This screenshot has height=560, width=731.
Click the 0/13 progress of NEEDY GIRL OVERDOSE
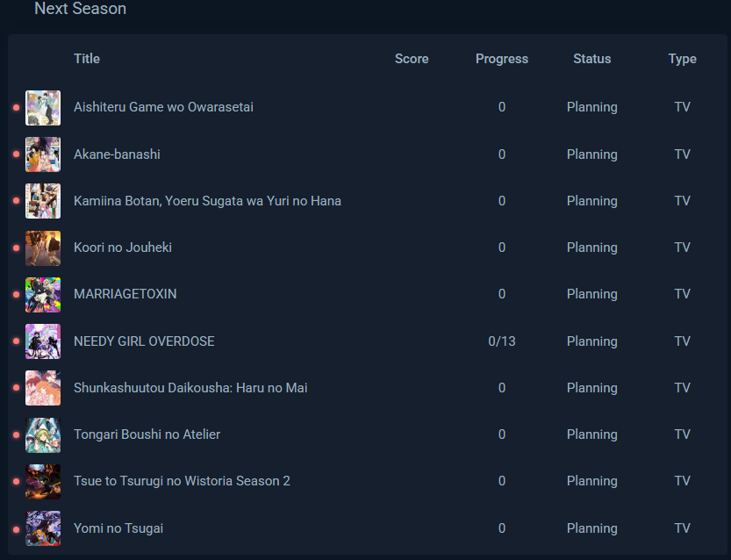(502, 341)
